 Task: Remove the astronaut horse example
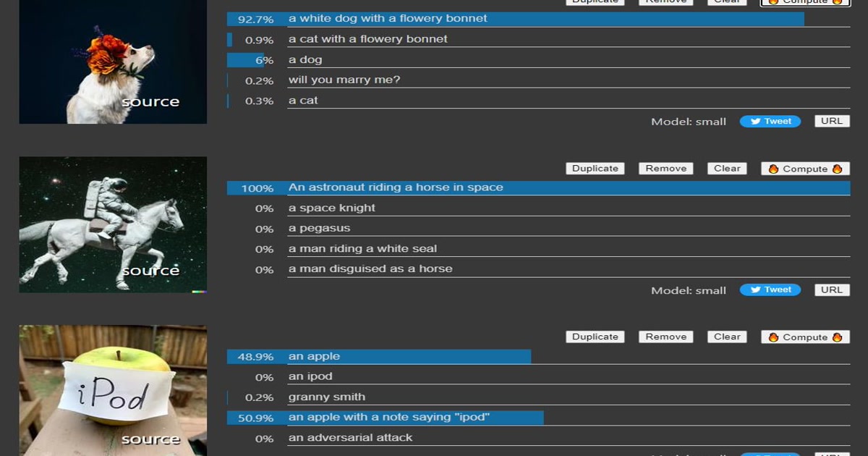[x=665, y=169]
